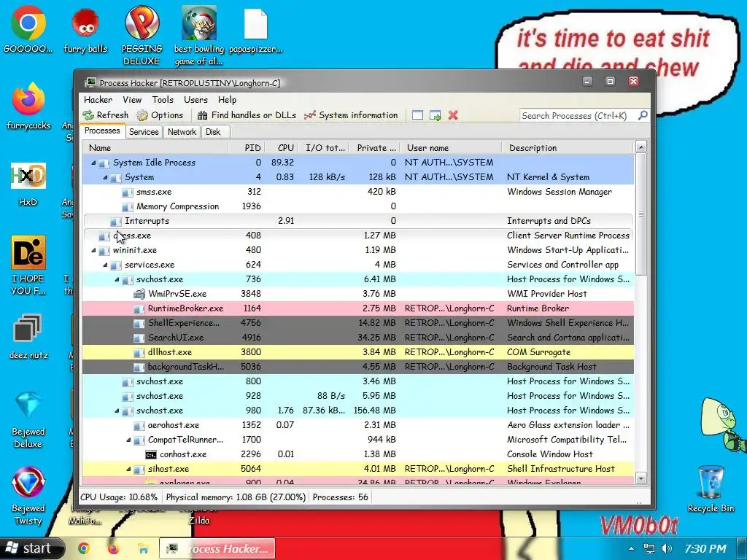This screenshot has width=747, height=560.
Task: Select the SearchUI.exe process
Action: click(x=358, y=338)
